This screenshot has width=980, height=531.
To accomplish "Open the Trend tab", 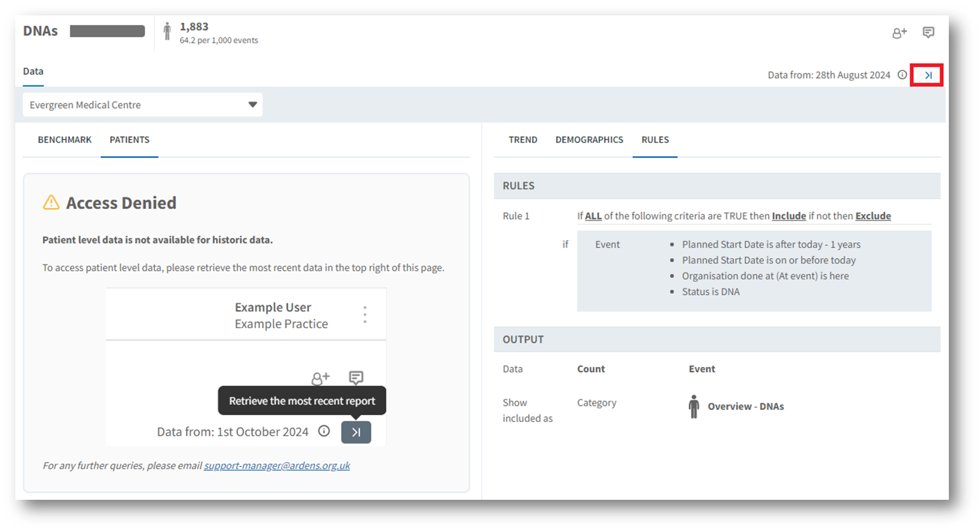I will [522, 140].
